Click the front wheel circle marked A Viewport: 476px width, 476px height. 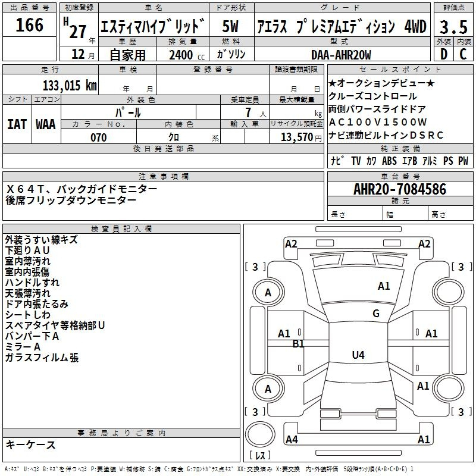(x=268, y=292)
